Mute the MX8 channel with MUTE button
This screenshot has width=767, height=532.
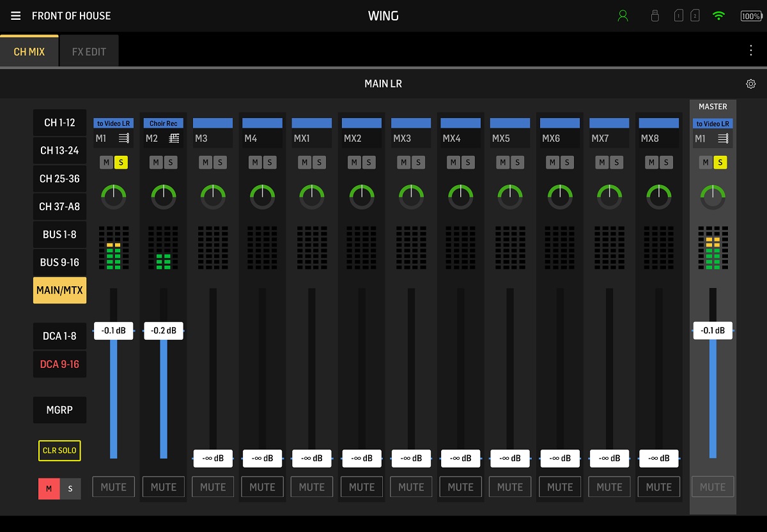pos(659,487)
